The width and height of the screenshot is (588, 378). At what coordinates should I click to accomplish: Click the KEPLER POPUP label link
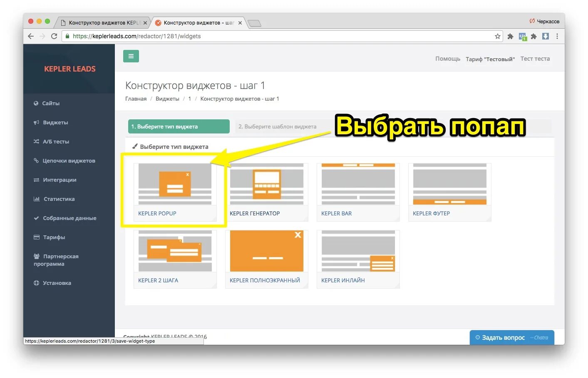(x=157, y=213)
